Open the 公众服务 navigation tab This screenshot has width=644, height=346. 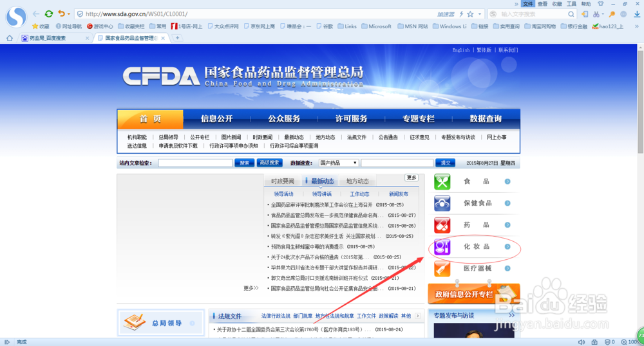point(284,119)
